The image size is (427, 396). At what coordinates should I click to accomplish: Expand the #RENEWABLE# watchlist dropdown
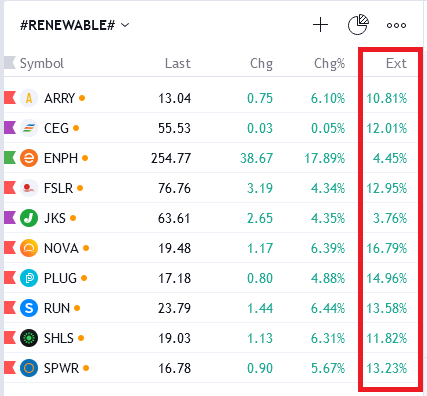75,25
